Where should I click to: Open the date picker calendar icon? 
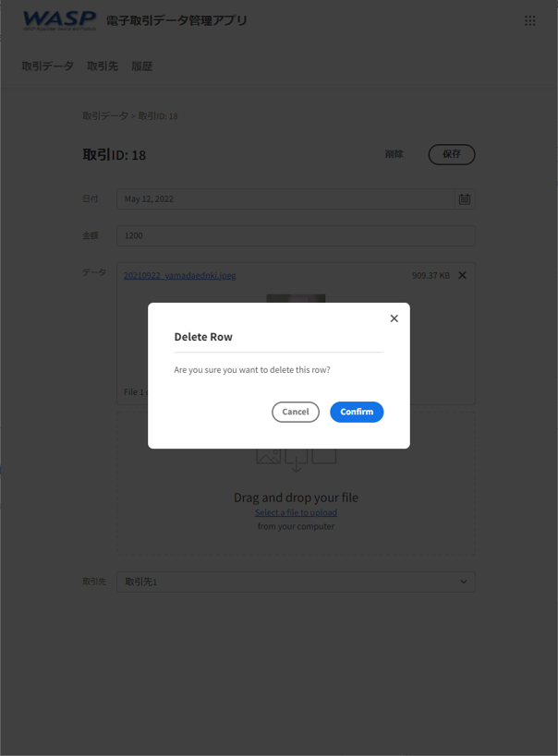(465, 199)
